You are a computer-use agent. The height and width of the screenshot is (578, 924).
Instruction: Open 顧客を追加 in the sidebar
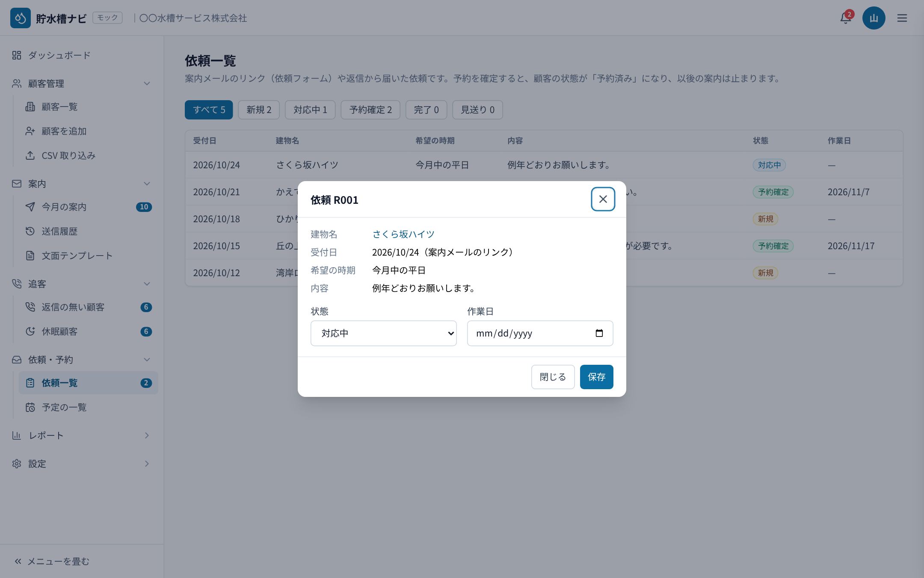click(x=88, y=131)
